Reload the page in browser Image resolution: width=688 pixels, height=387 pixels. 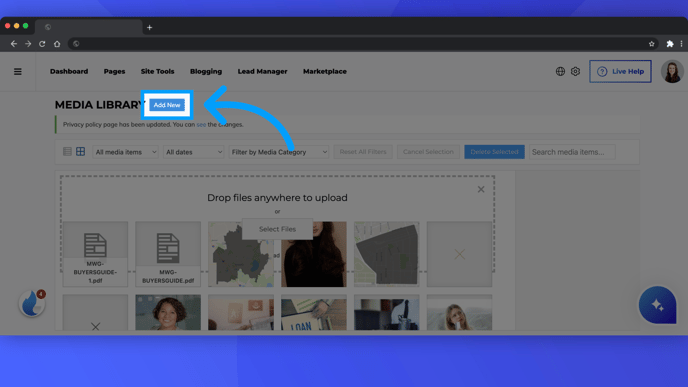pos(42,44)
